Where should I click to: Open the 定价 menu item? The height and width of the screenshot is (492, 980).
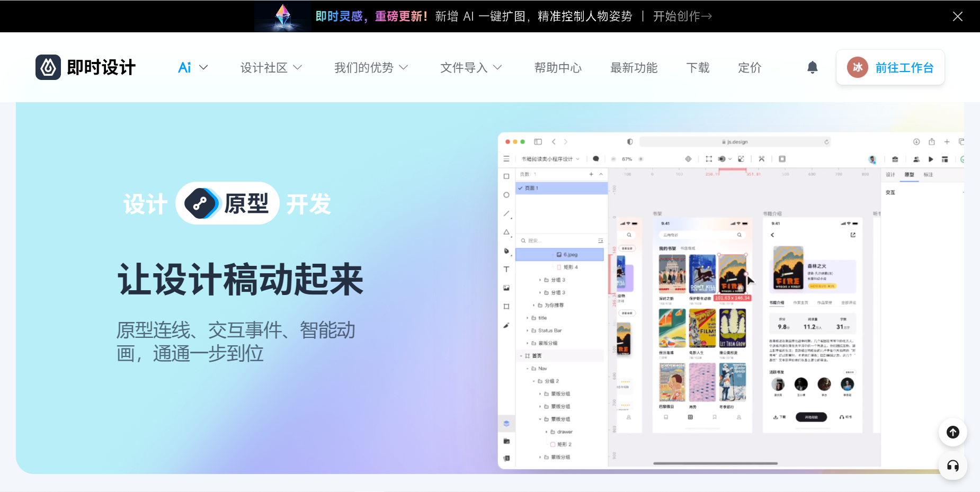[750, 67]
